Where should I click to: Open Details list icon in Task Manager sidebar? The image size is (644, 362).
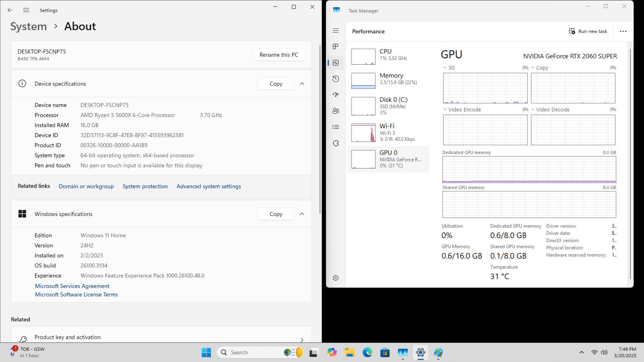[x=336, y=127]
